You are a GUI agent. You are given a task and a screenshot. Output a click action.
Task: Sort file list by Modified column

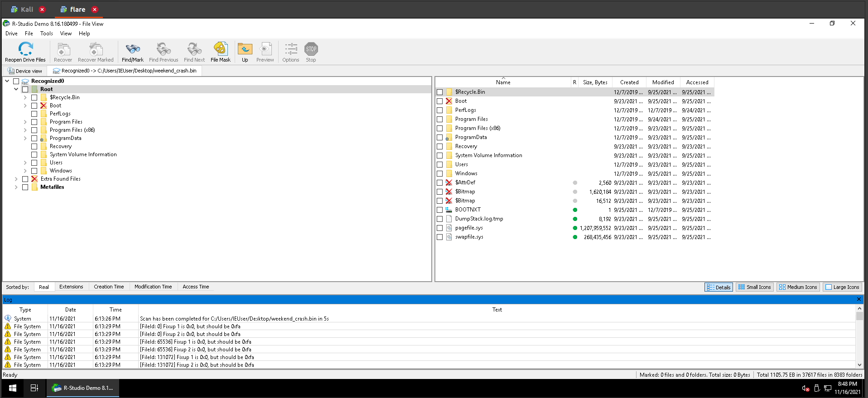pos(663,82)
